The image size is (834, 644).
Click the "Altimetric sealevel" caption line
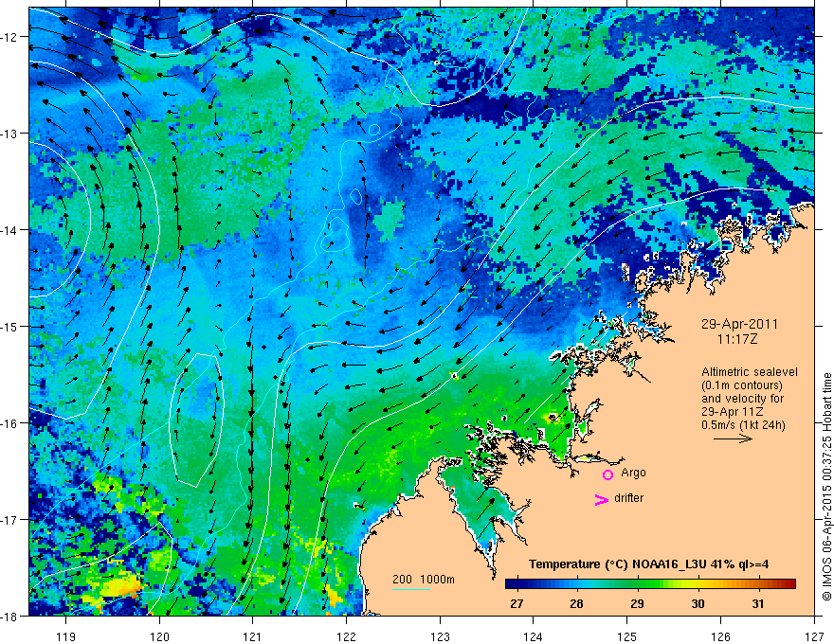(750, 372)
